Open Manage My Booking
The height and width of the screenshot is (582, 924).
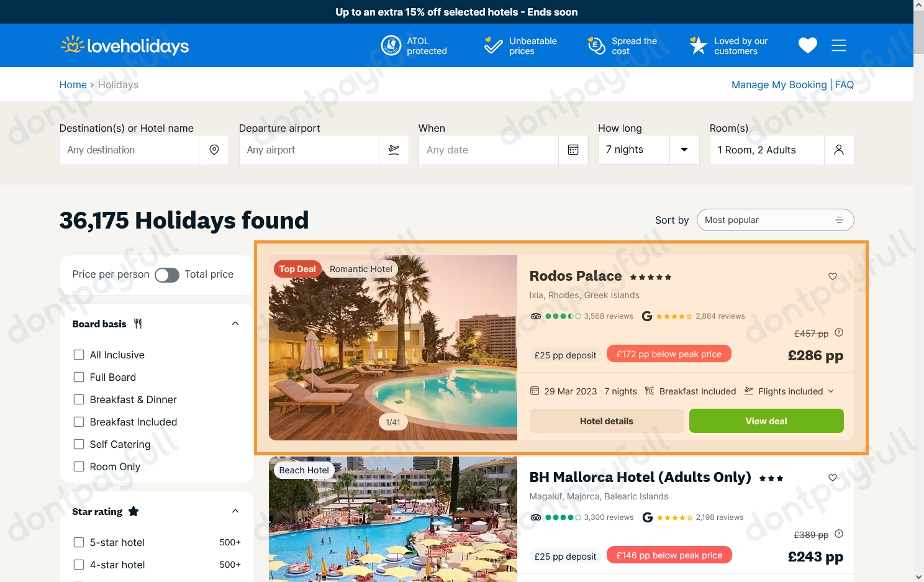pos(778,84)
